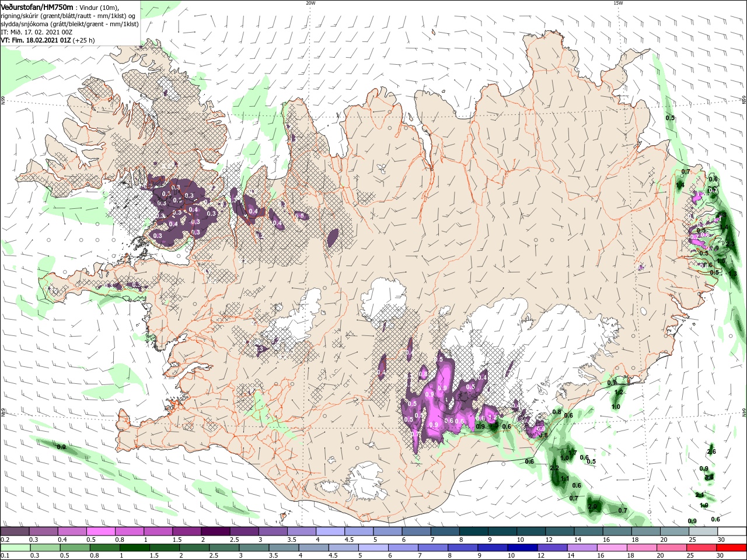Click the '20W' longitude label

coord(310,3)
